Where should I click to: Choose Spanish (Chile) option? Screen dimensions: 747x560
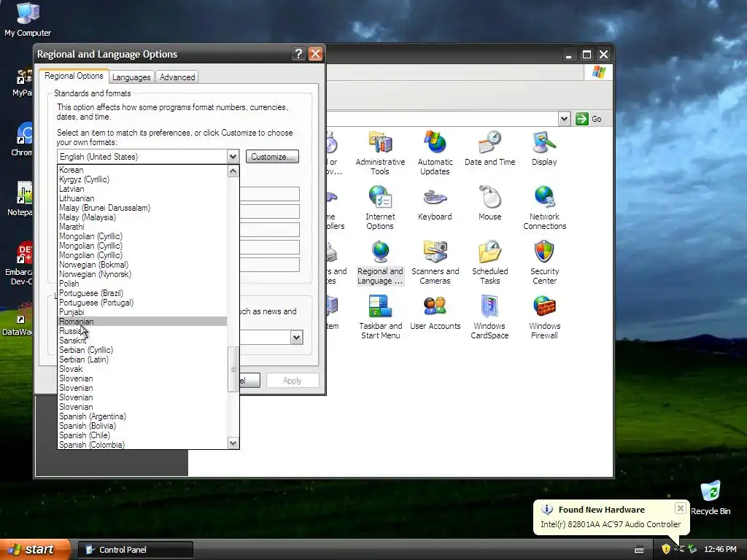142,435
